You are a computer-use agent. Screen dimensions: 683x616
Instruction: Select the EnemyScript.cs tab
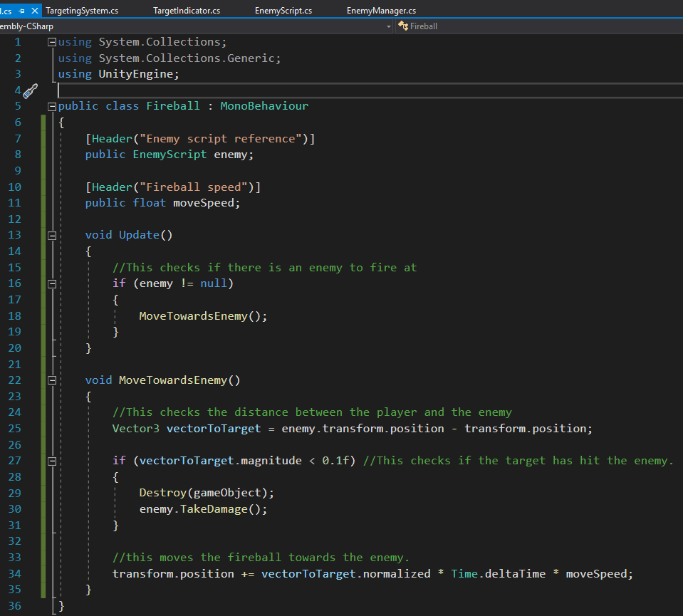(x=283, y=11)
